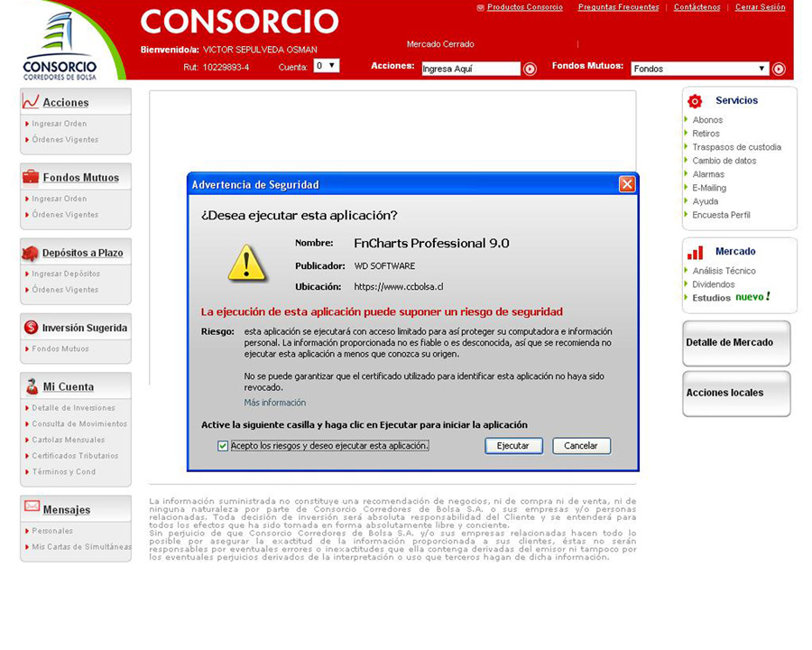Screen dimensions: 812x650
Task: Open Dividendos in Mercado
Action: (x=713, y=284)
